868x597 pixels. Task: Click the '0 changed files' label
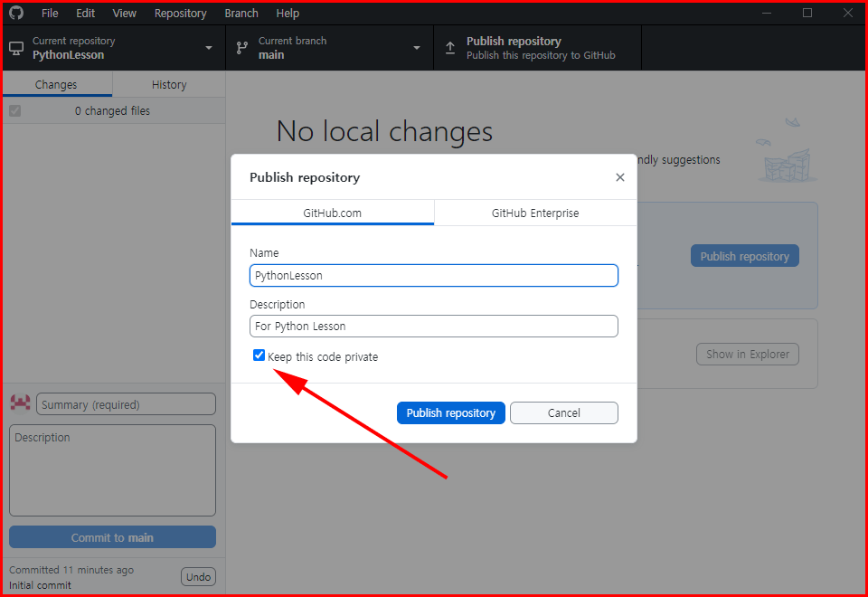tap(112, 110)
